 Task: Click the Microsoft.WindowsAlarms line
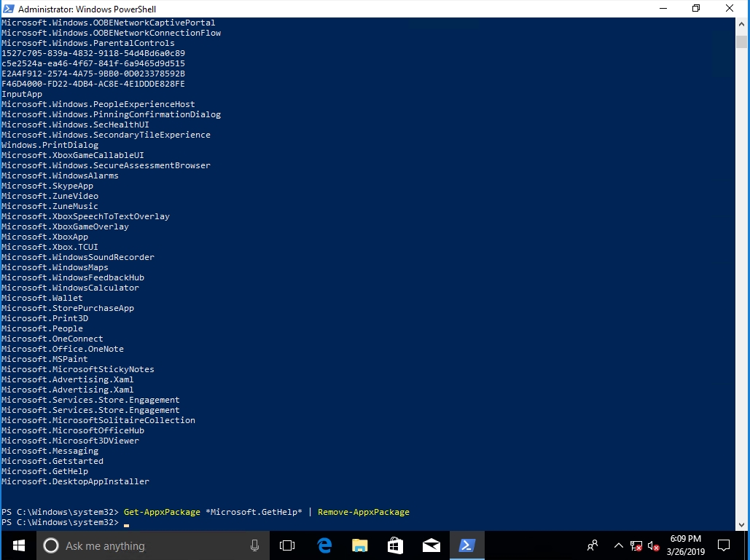pos(60,176)
